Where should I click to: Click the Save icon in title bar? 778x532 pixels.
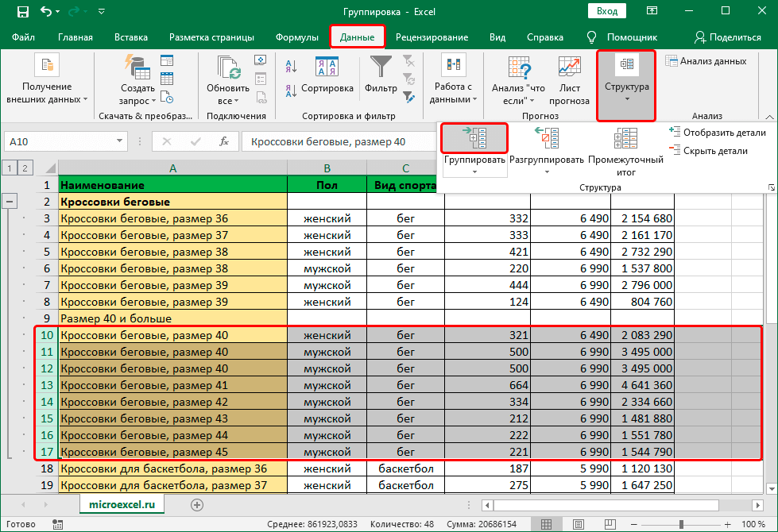[x=21, y=12]
